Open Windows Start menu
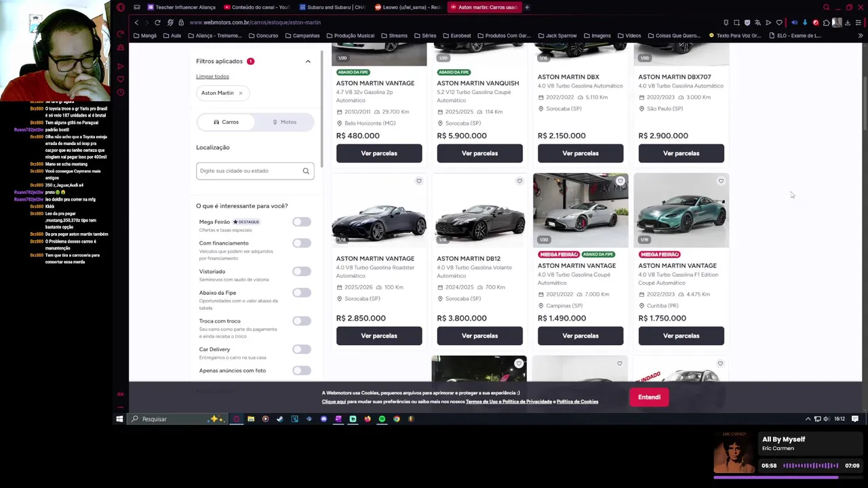Screen dimensions: 868x488 click(x=119, y=419)
